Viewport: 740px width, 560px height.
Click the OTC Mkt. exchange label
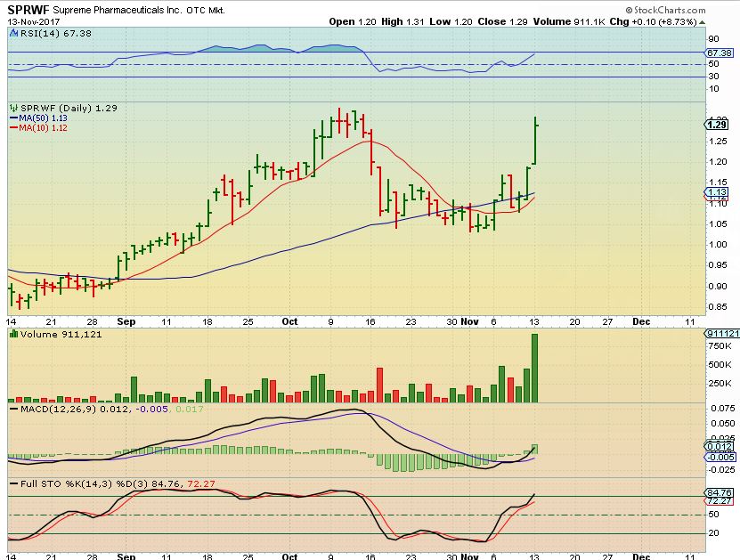[x=206, y=11]
